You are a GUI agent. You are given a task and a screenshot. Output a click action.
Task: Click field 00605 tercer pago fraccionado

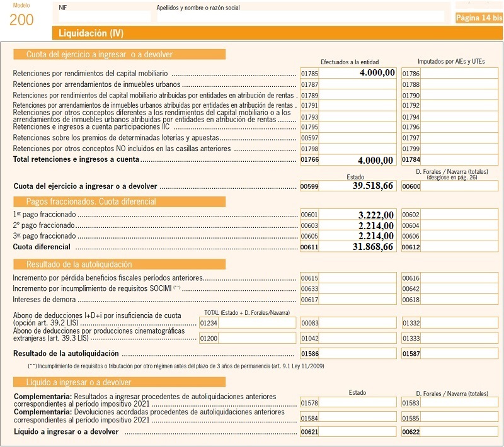point(357,236)
